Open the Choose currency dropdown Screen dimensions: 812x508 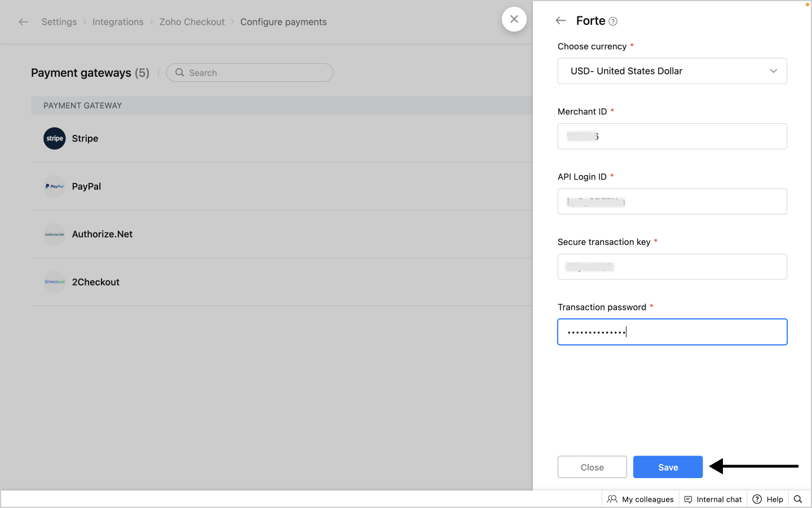[672, 71]
